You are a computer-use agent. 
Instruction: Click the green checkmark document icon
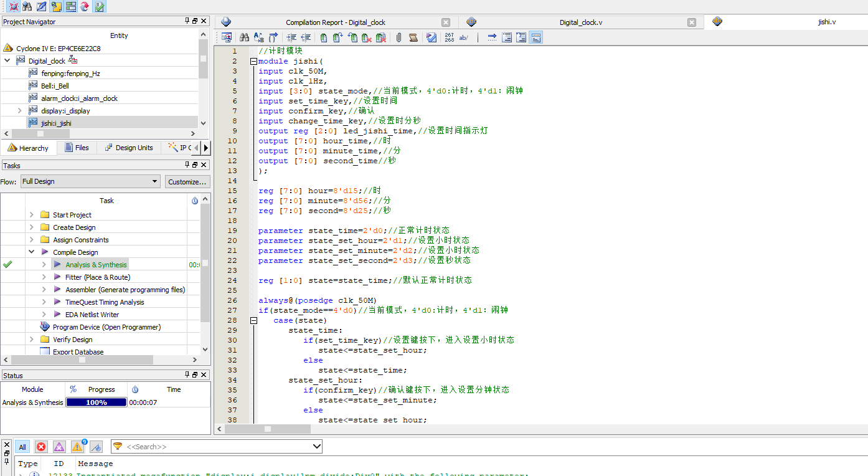[100, 6]
